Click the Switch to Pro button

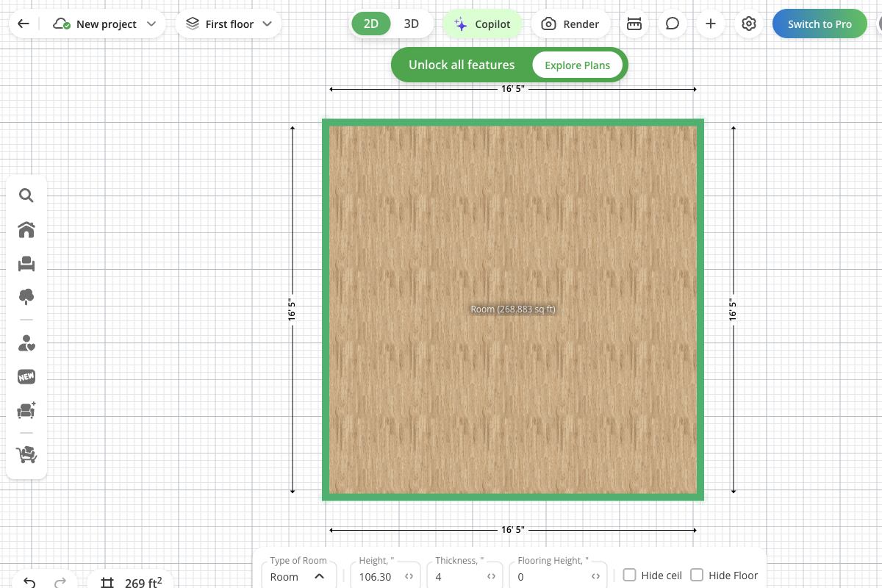tap(820, 24)
